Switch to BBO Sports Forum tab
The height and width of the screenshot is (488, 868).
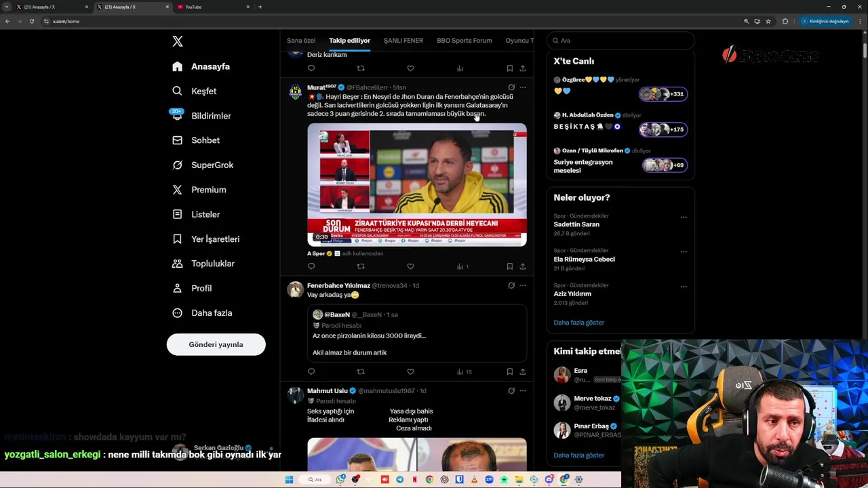(x=465, y=41)
